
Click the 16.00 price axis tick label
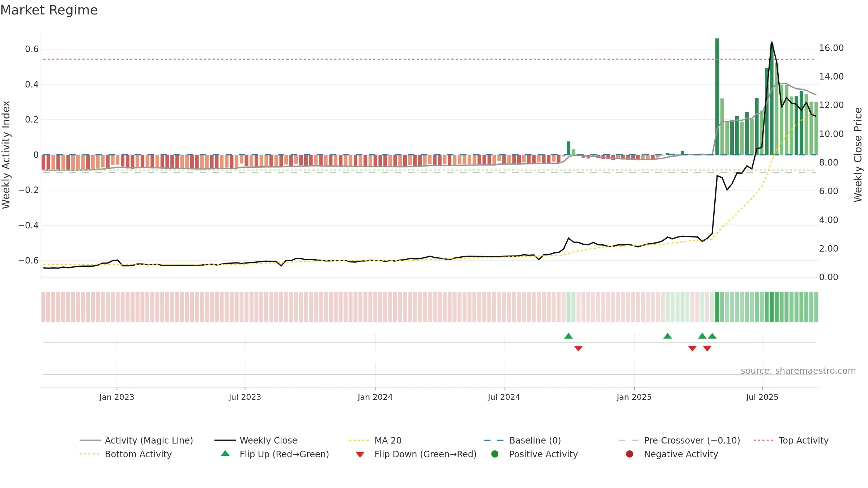click(x=831, y=48)
